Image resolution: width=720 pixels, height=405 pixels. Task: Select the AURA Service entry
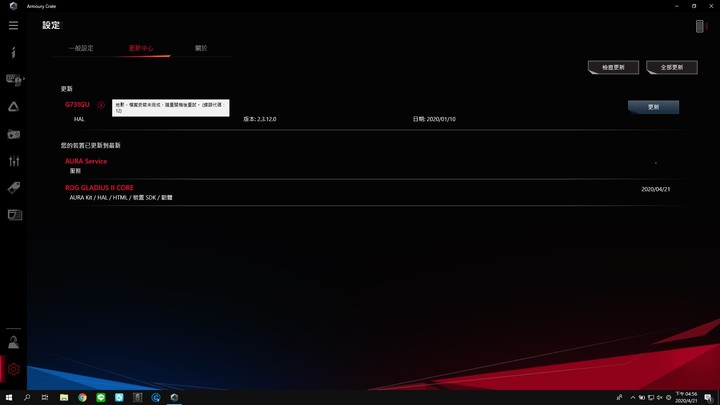coord(86,161)
